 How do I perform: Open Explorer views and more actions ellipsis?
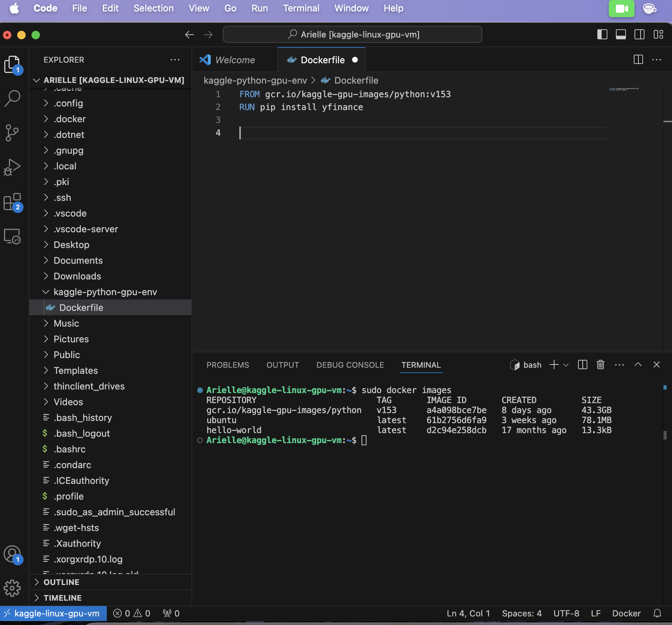click(175, 60)
